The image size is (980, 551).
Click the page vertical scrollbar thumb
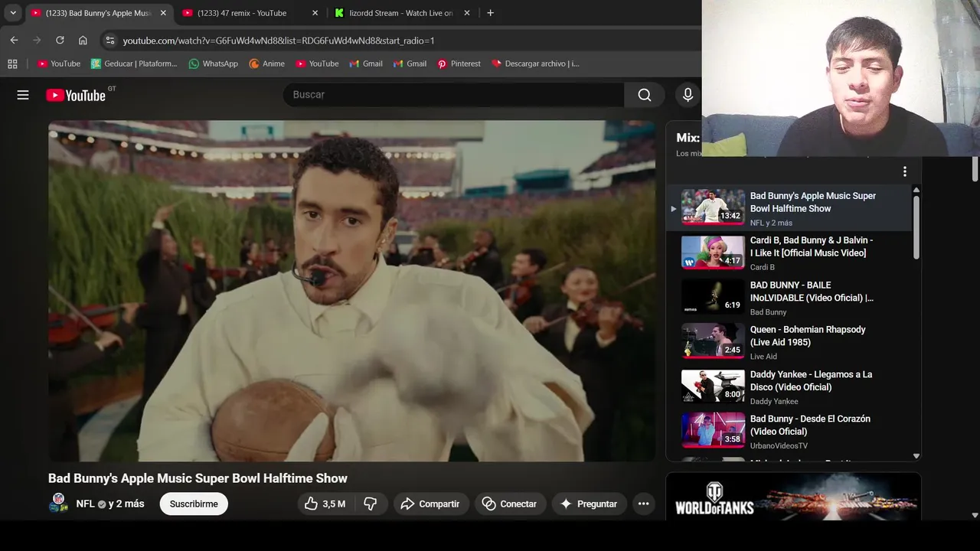(975, 168)
